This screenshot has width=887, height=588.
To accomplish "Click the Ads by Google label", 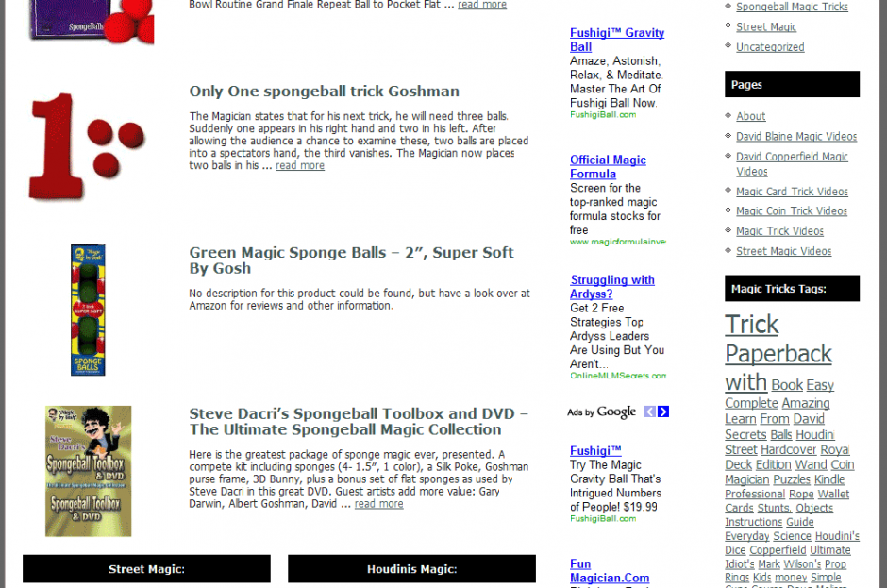I will pyautogui.click(x=601, y=412).
